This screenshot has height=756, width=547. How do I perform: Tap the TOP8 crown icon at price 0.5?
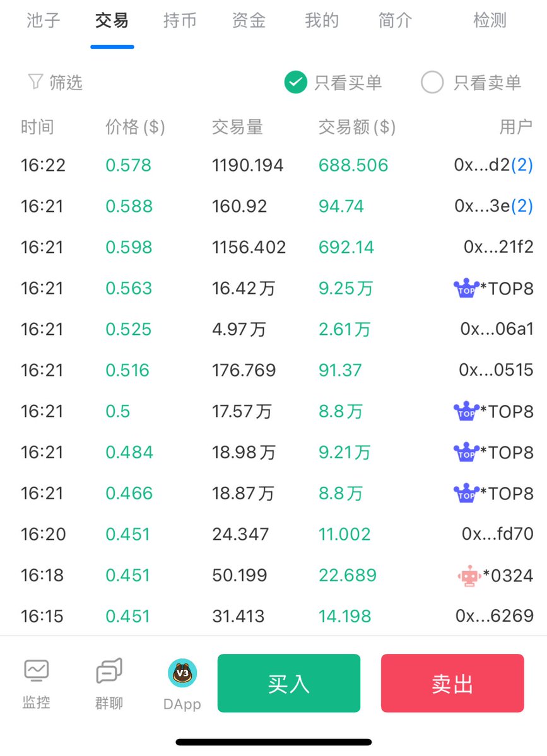[x=466, y=412]
